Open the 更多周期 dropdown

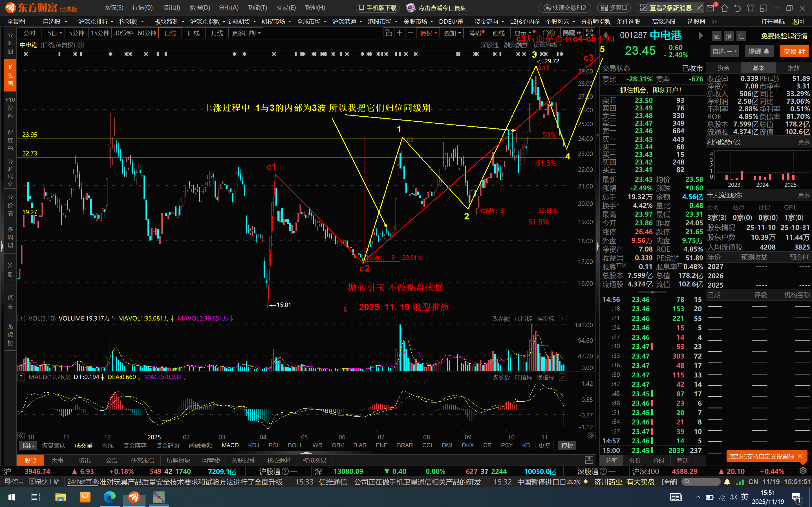coord(246,33)
